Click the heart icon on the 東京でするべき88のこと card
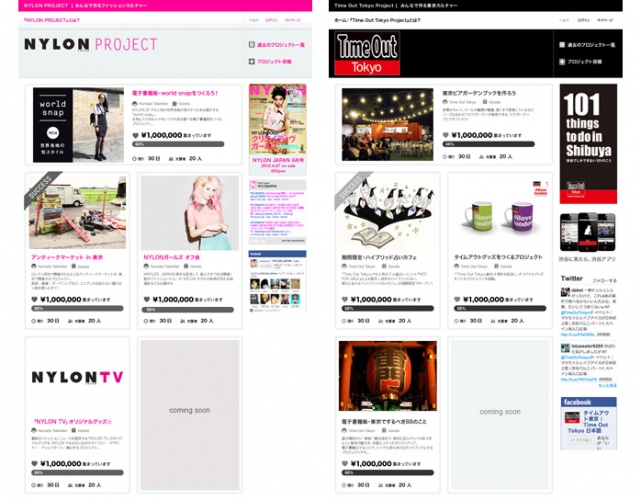Image resolution: width=641 pixels, height=500 pixels. (345, 464)
